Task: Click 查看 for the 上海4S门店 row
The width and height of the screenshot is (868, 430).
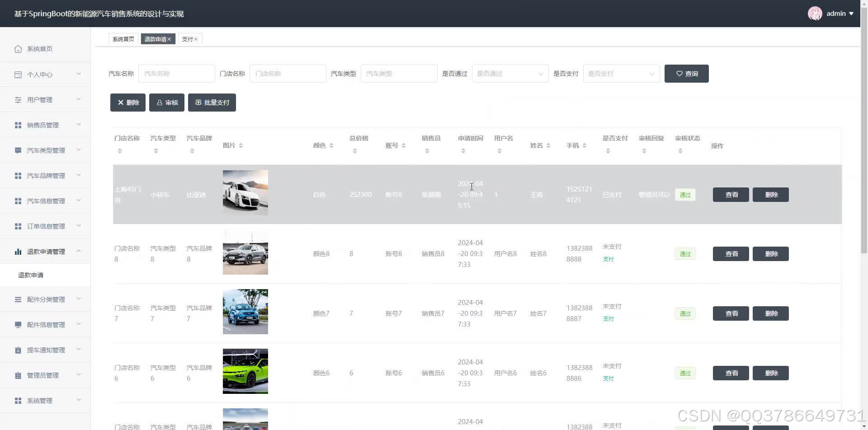Action: pyautogui.click(x=731, y=195)
